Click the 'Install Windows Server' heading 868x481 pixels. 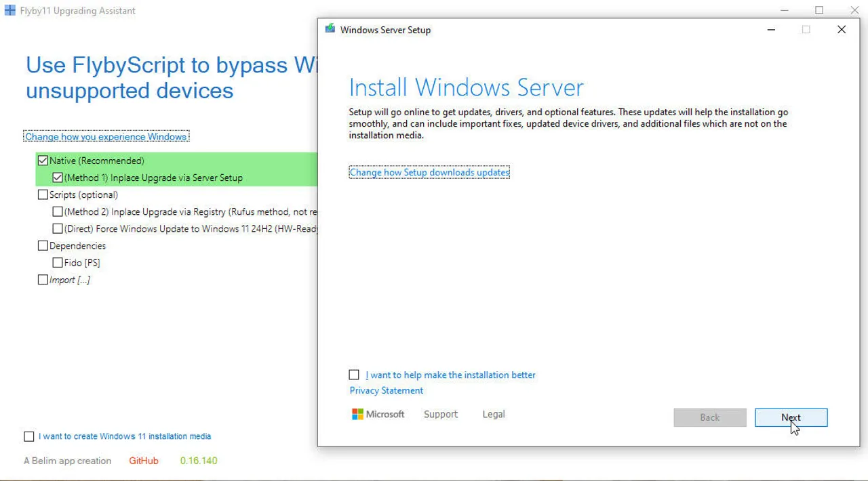point(466,87)
